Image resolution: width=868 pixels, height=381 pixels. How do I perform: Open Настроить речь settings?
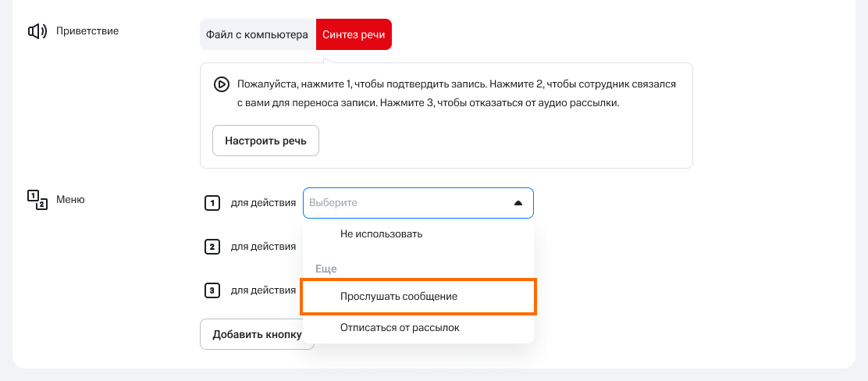265,141
